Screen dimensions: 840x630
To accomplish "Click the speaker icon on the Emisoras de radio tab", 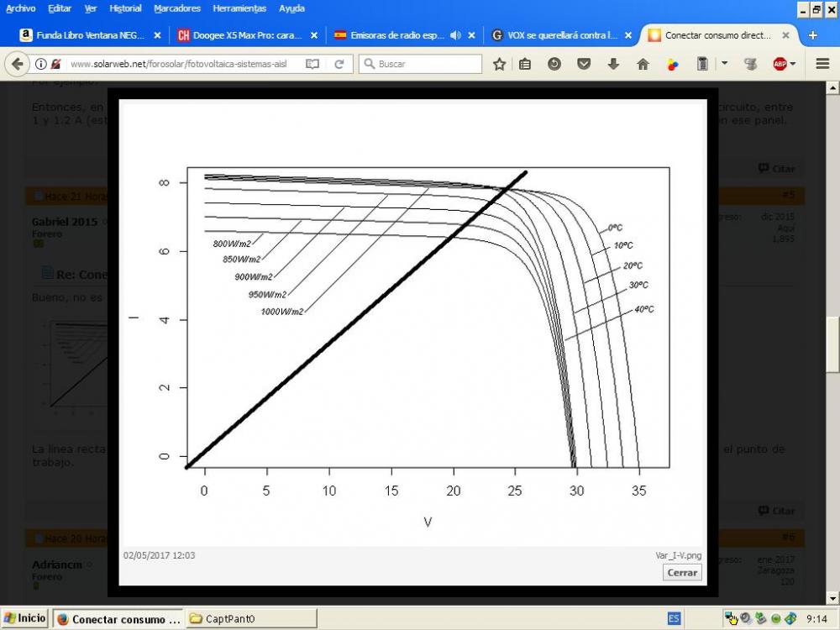I will 455,35.
